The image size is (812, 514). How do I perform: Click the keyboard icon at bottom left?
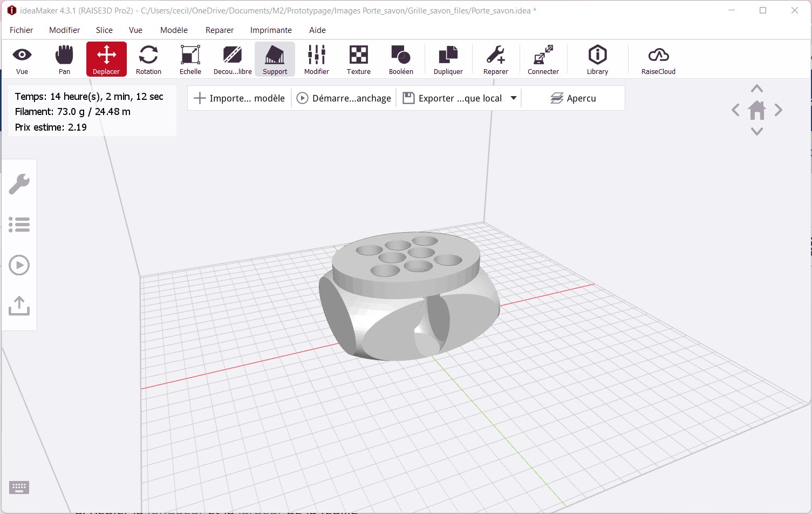point(19,487)
